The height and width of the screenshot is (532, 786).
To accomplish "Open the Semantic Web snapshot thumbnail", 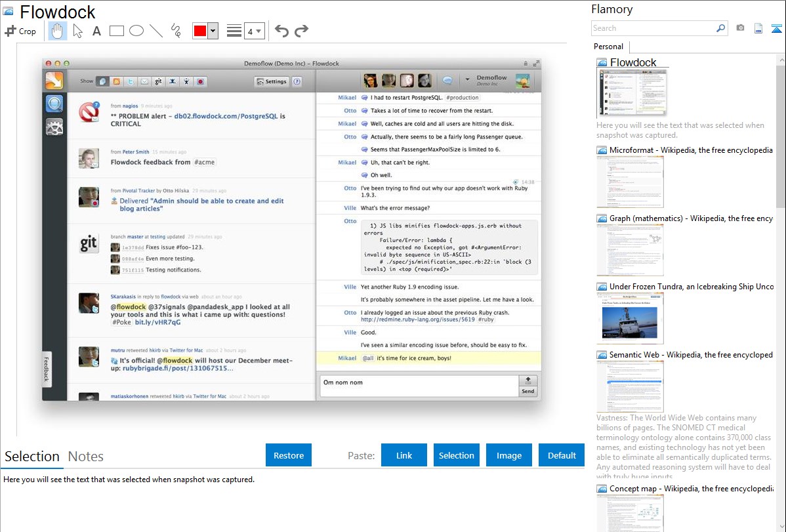I will [630, 386].
